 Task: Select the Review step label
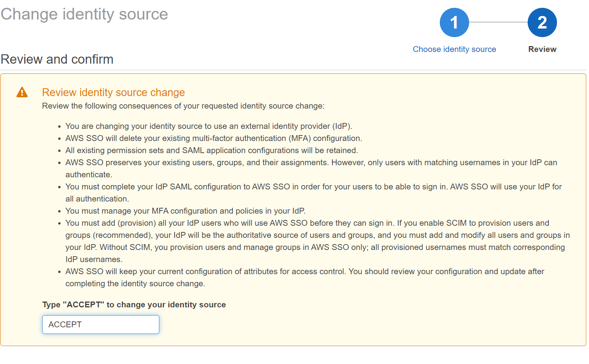tap(542, 49)
